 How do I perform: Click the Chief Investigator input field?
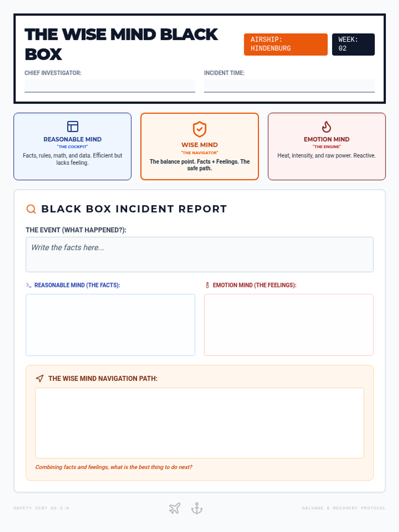pos(110,85)
